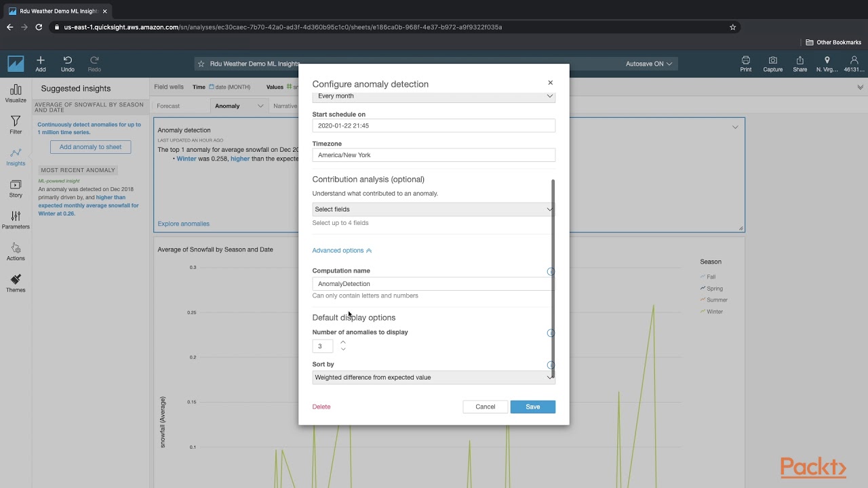The width and height of the screenshot is (868, 488).
Task: Click the QuickSight logo icon
Action: pyautogui.click(x=16, y=64)
